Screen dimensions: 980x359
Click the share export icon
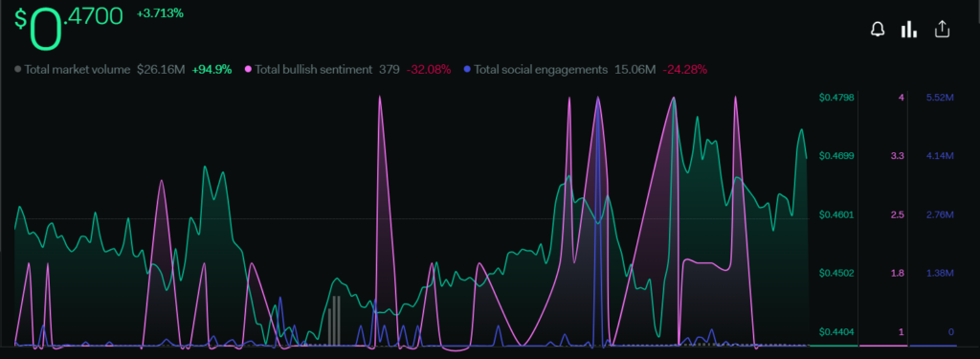[942, 29]
